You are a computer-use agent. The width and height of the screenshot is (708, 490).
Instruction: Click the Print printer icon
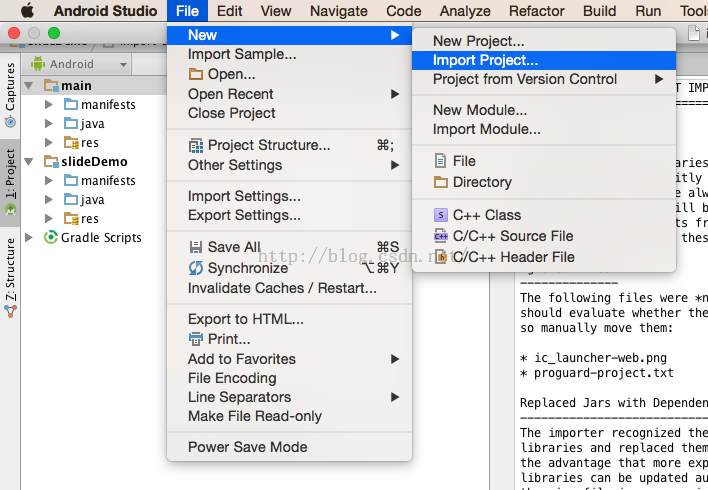(x=196, y=339)
